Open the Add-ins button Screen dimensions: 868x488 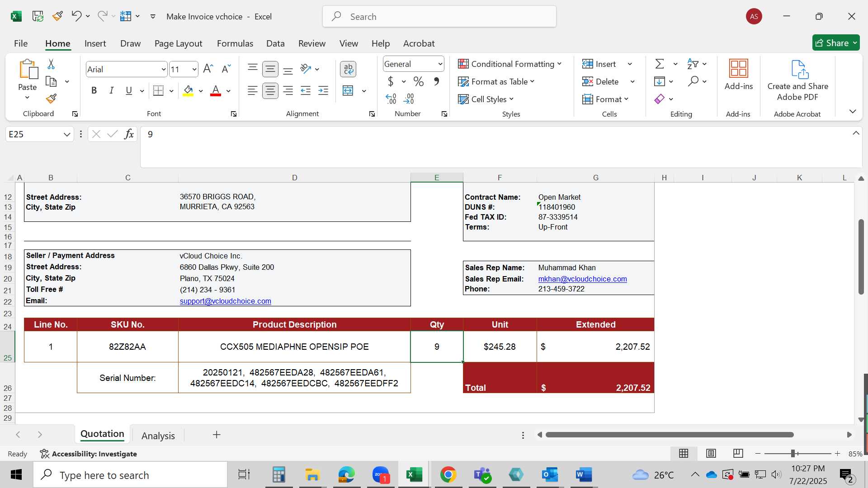739,75
